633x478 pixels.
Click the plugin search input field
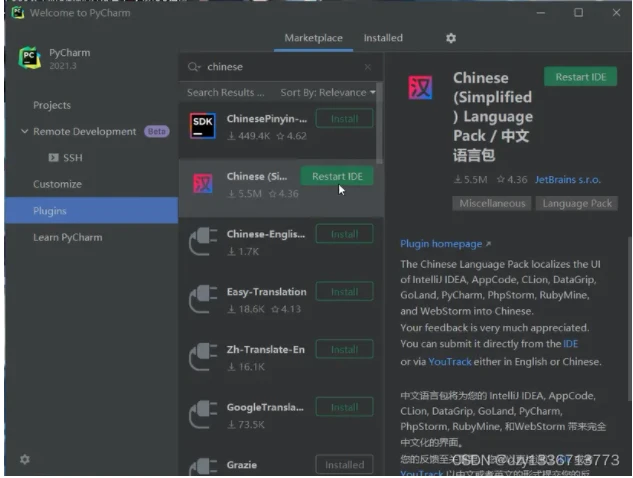pyautogui.click(x=280, y=67)
